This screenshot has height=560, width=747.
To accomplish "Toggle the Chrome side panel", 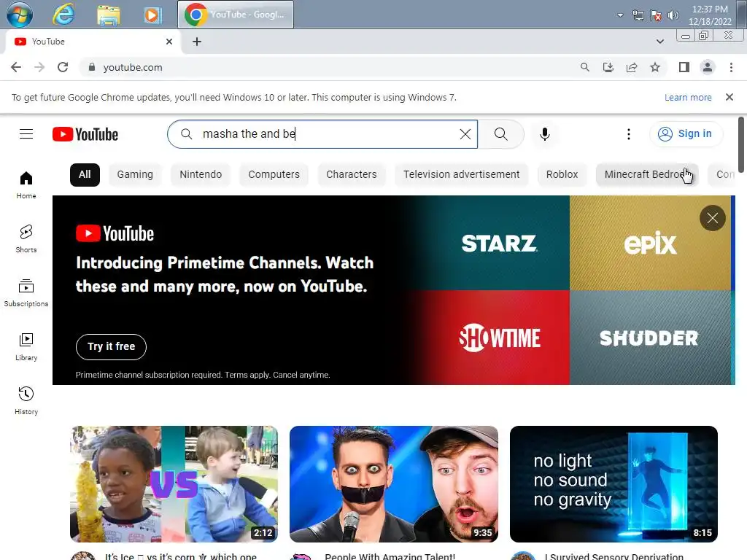I will click(684, 67).
